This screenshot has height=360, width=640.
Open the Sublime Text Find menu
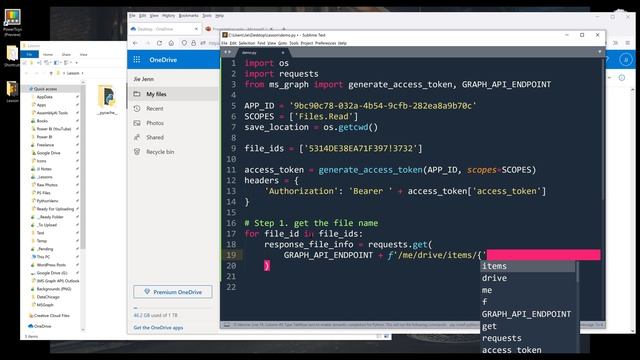pos(261,43)
